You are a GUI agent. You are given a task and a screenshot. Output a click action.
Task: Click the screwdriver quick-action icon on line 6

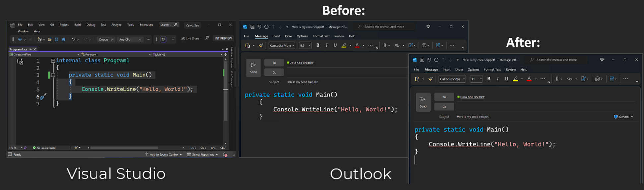point(43,97)
